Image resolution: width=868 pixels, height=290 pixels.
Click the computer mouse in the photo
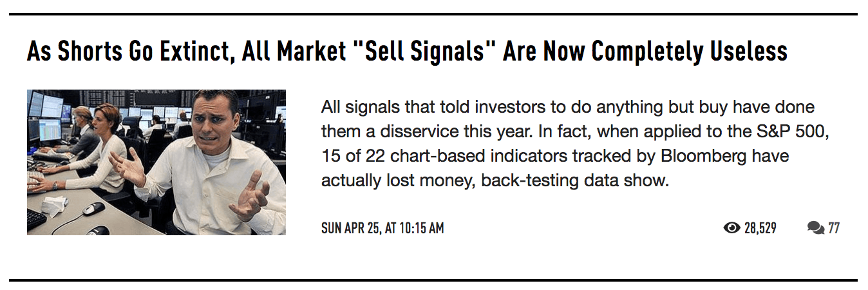tap(94, 208)
